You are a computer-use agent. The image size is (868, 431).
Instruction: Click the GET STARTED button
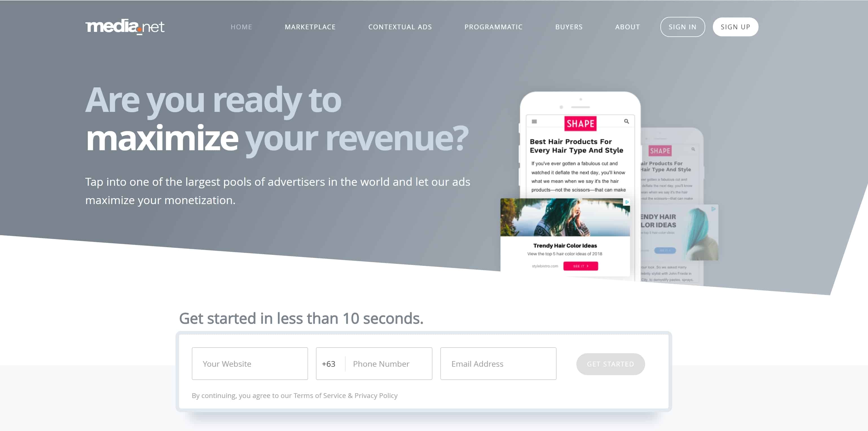pos(610,364)
